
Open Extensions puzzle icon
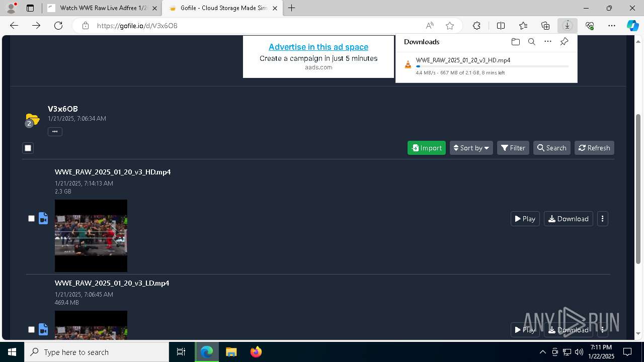(476, 26)
